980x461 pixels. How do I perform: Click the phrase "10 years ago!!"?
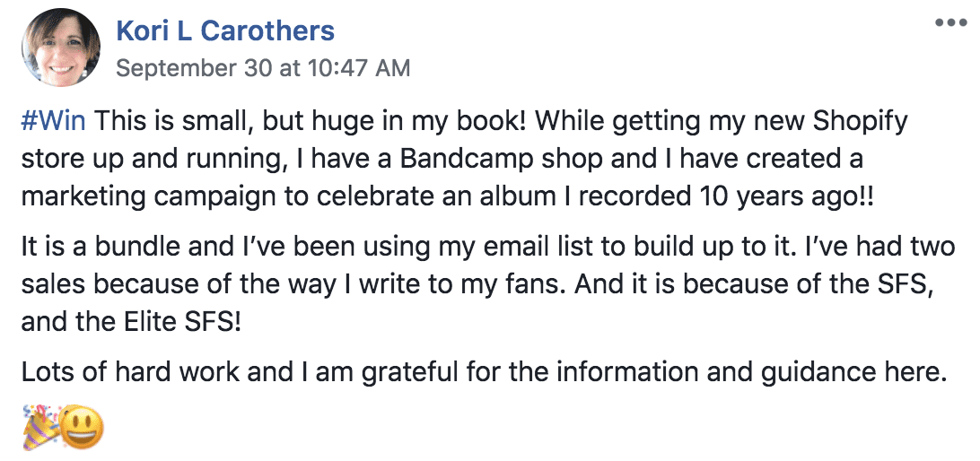click(x=783, y=198)
